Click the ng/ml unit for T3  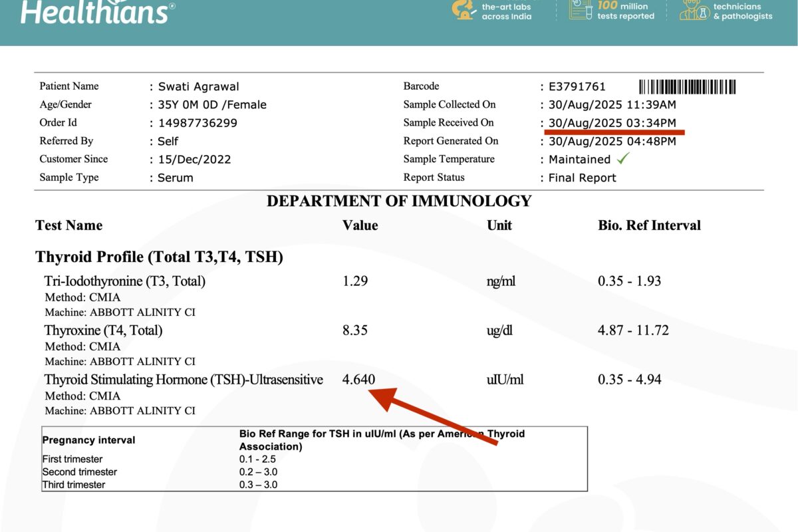[x=501, y=282]
